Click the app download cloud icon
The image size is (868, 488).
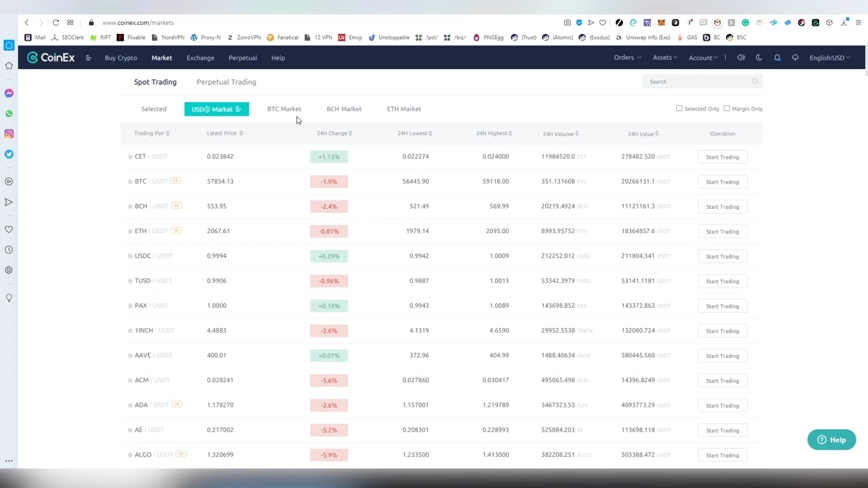pyautogui.click(x=795, y=58)
